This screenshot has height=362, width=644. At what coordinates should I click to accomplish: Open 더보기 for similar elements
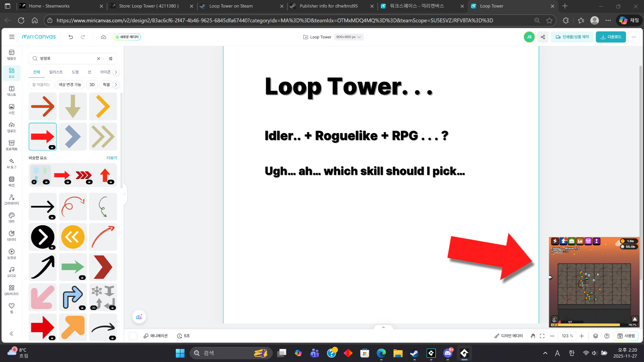tap(112, 158)
